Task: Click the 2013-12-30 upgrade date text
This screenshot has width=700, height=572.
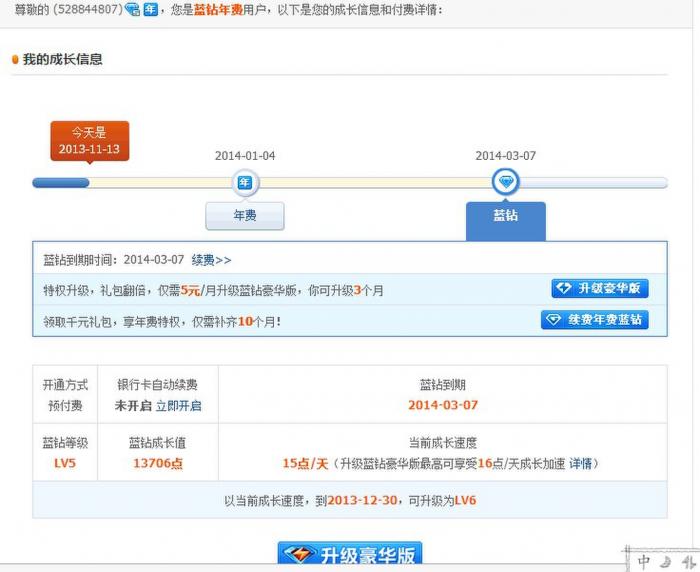Action: tap(362, 501)
